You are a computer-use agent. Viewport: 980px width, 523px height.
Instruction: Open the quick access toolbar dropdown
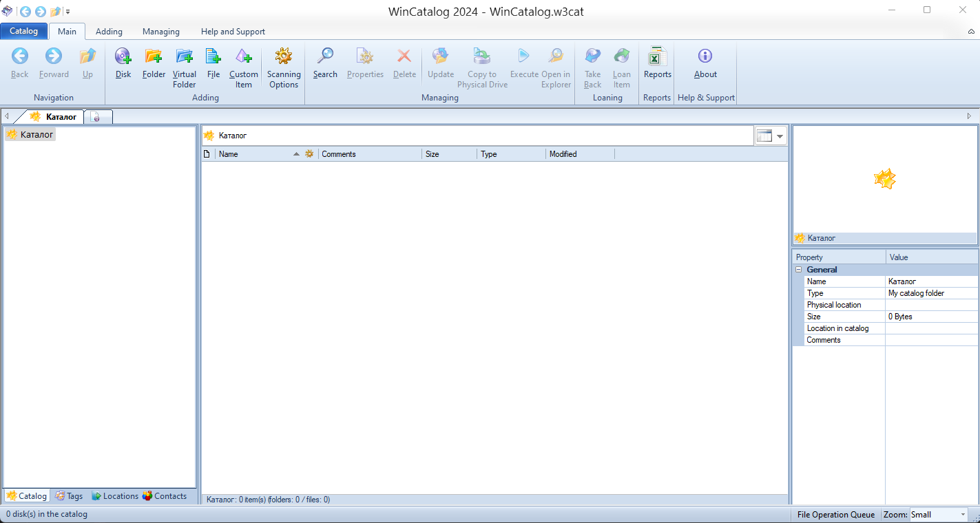click(x=67, y=12)
